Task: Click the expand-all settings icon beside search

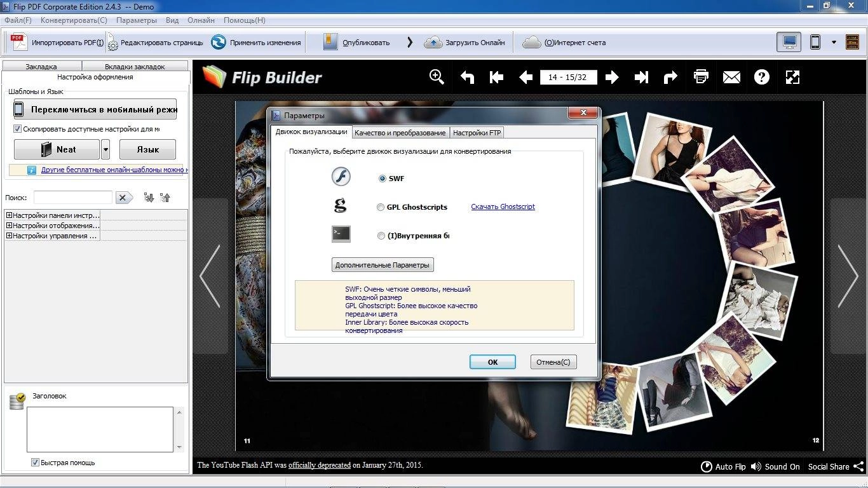Action: pos(149,198)
